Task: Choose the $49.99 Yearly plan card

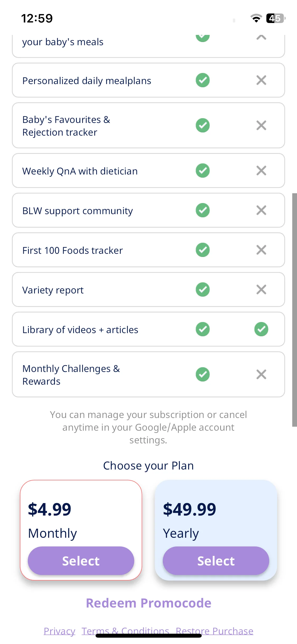Action: coord(216,530)
